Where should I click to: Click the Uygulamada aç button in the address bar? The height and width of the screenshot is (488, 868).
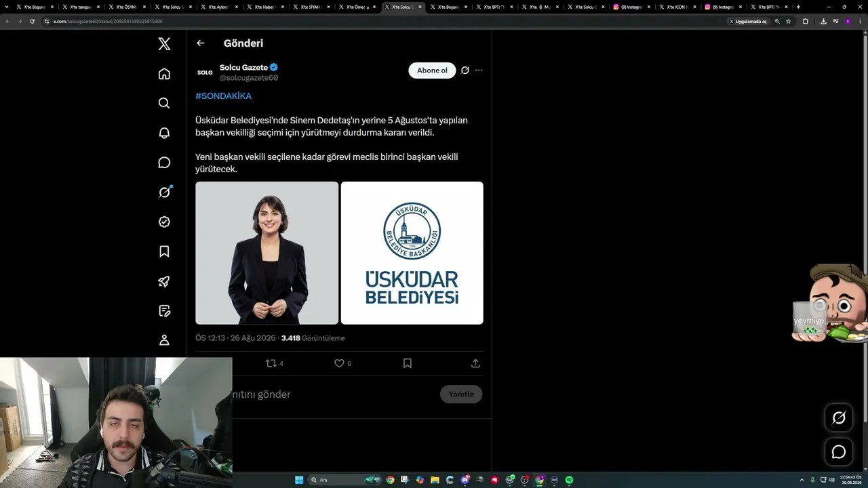pyautogui.click(x=747, y=21)
